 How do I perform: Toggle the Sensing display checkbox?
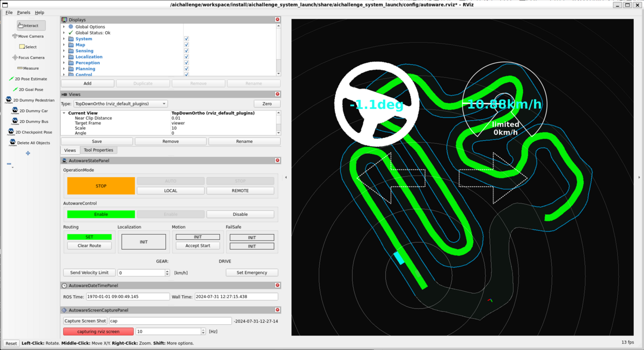186,51
